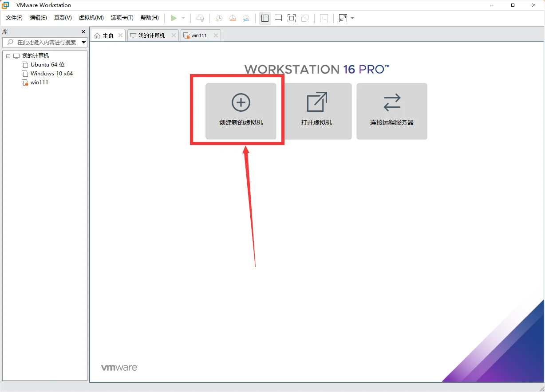Open the library search filter dropdown
Image resolution: width=545 pixels, height=392 pixels.
(x=84, y=42)
